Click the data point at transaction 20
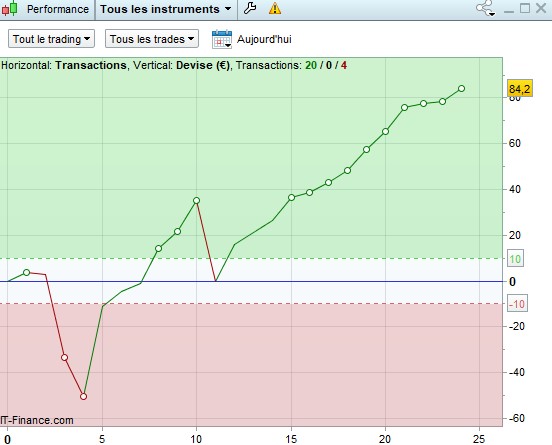Image resolution: width=552 pixels, height=445 pixels. click(385, 132)
